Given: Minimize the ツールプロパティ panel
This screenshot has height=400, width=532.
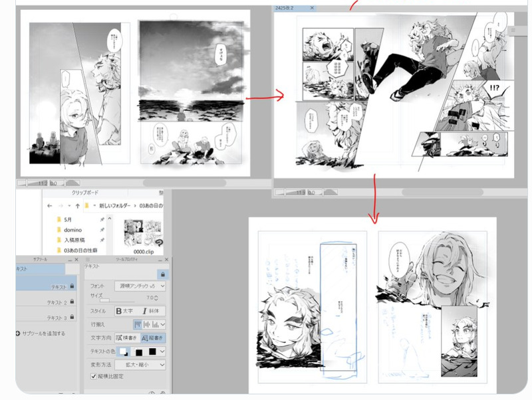Looking at the screenshot, I should click(160, 260).
